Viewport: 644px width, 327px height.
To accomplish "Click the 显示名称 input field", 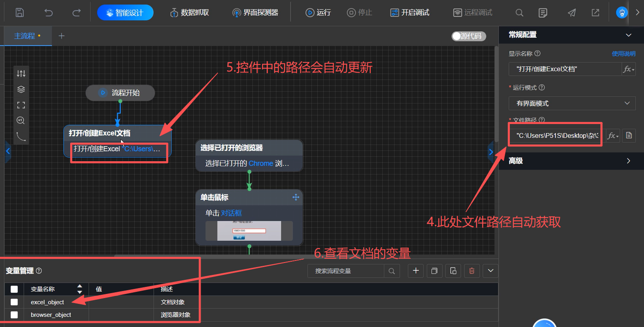I will click(x=565, y=69).
